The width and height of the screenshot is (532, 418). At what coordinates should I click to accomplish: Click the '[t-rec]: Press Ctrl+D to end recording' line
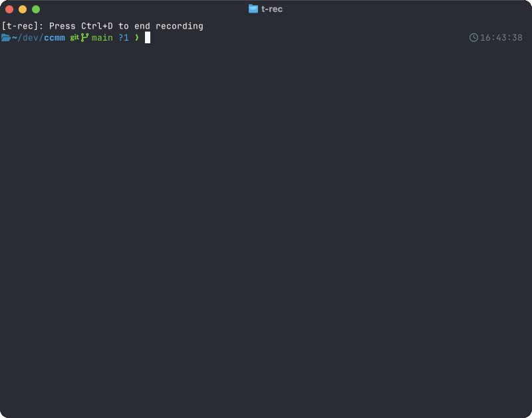coord(102,26)
